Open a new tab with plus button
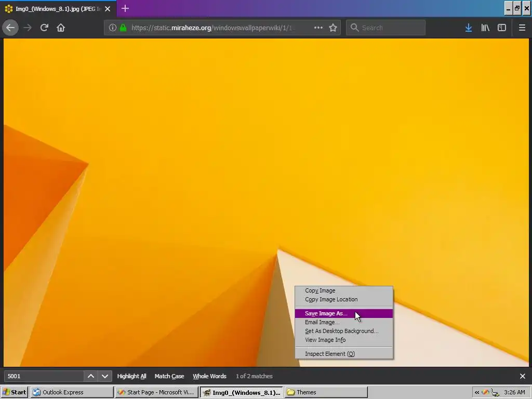Image resolution: width=532 pixels, height=399 pixels. point(125,8)
